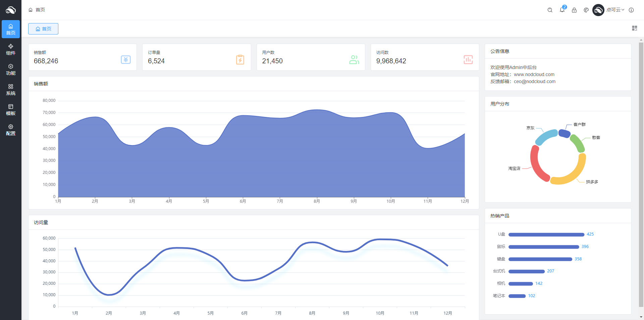Click the 公告信息 panel title
The height and width of the screenshot is (320, 644).
tap(500, 51)
